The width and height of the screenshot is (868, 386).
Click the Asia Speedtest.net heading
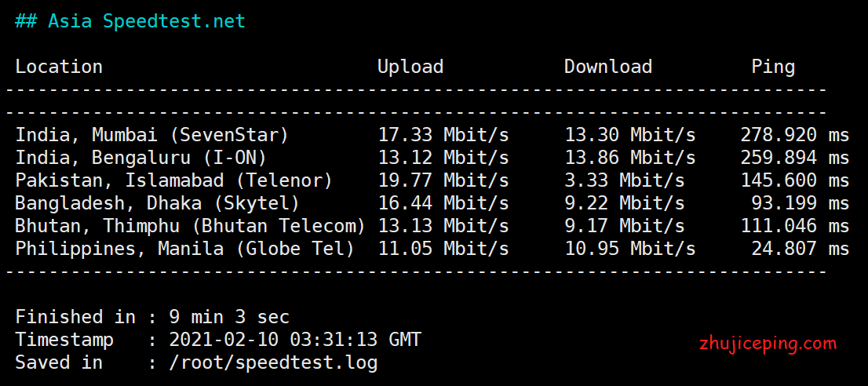tap(130, 21)
